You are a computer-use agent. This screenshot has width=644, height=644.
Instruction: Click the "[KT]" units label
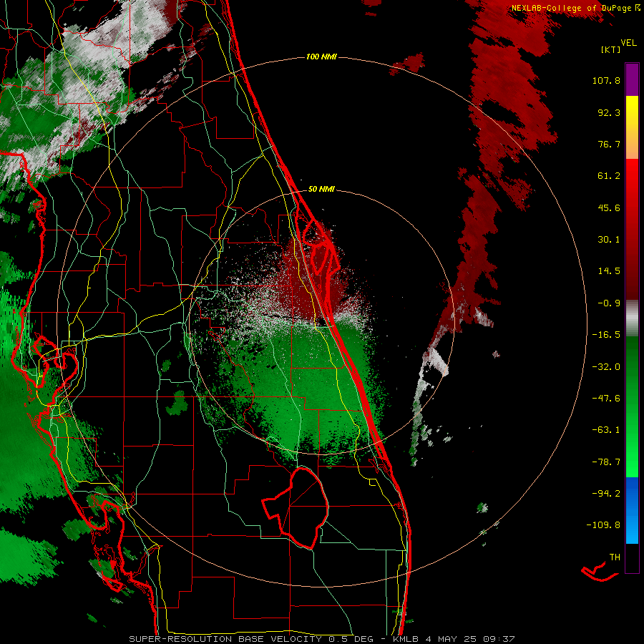pos(611,49)
